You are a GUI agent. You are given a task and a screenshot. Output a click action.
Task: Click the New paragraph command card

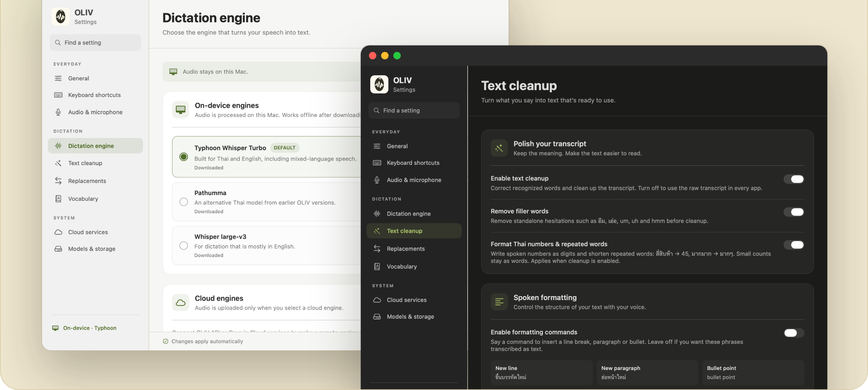pyautogui.click(x=647, y=373)
